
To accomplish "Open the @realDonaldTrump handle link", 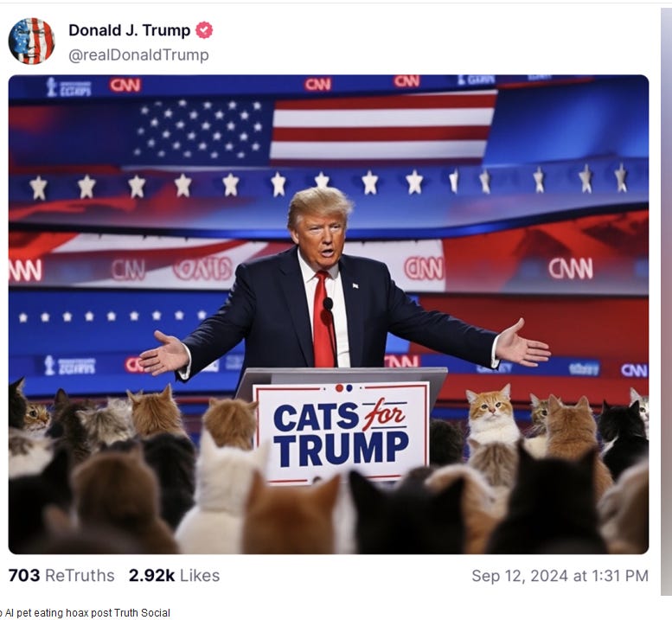I will (138, 54).
